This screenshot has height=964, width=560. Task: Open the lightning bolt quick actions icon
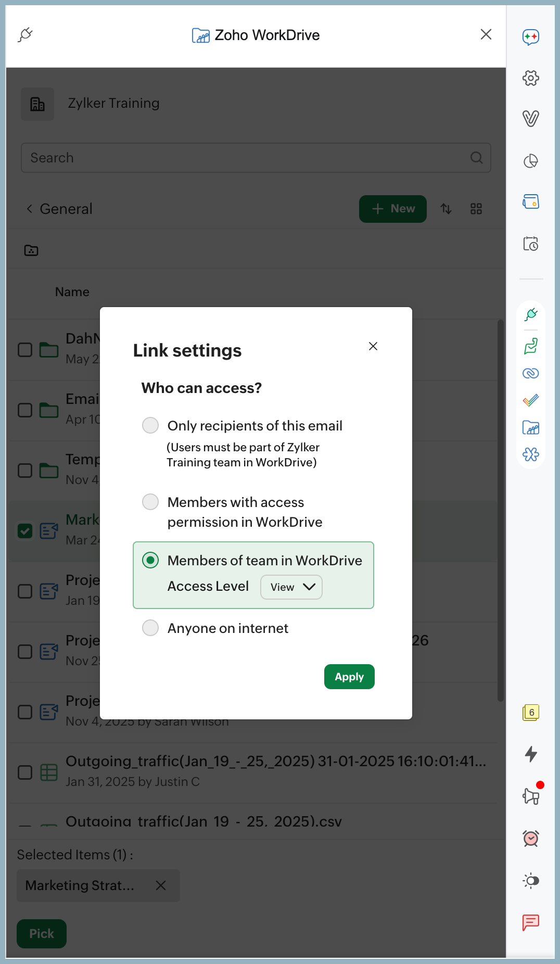pyautogui.click(x=530, y=754)
